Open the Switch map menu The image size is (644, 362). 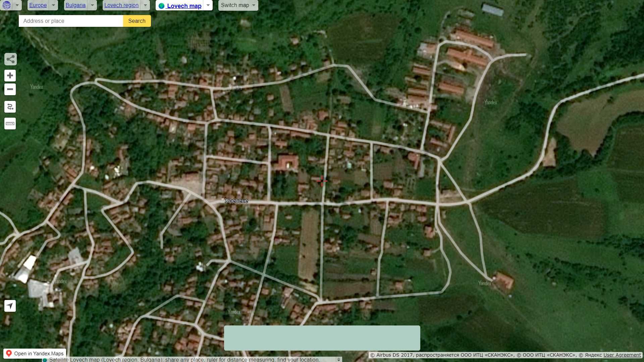pyautogui.click(x=238, y=5)
